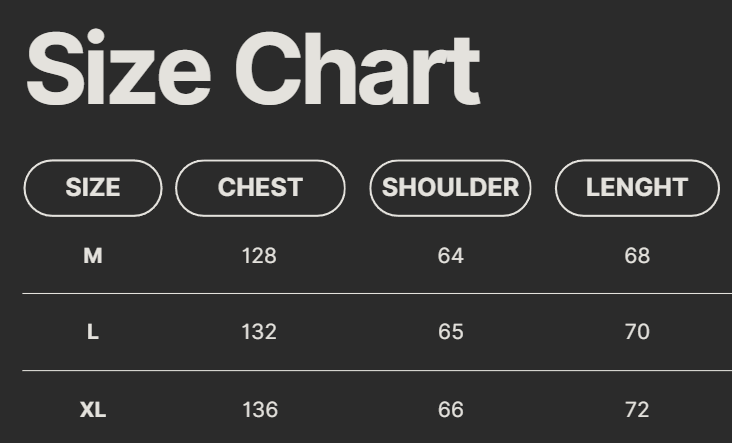Screen dimensions: 732x443
Task: Click chest value 136 for size XL
Action: click(x=259, y=409)
